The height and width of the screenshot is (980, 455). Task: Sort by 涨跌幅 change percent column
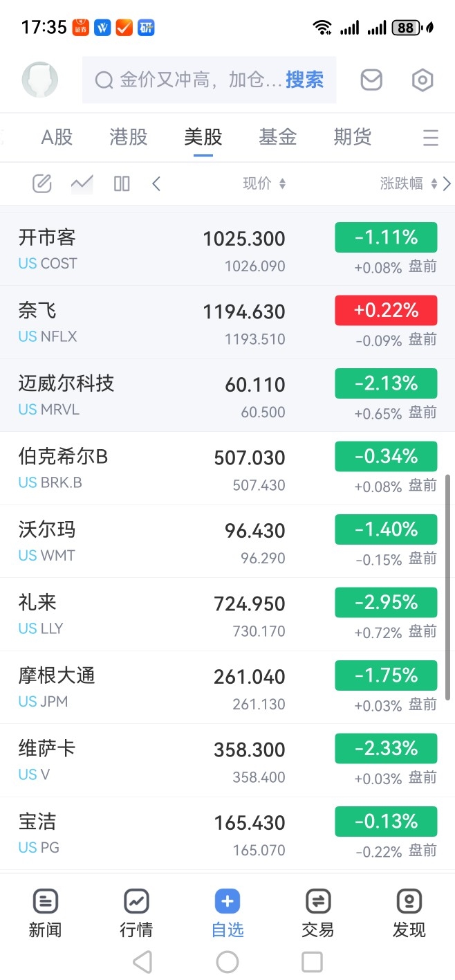[409, 183]
